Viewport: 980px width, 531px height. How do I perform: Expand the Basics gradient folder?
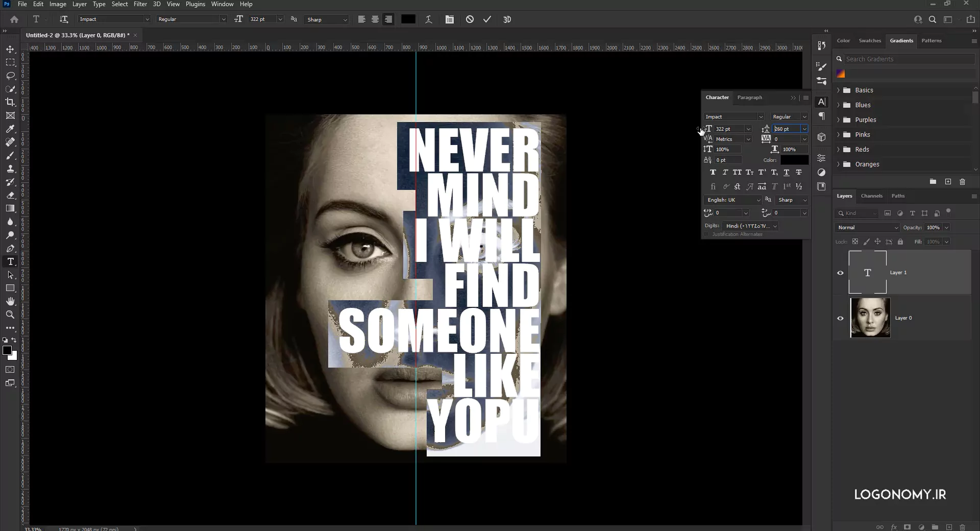coord(838,90)
